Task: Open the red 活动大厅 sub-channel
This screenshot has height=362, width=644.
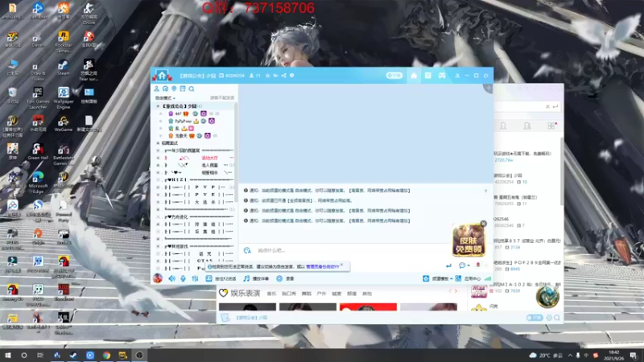Action: pyautogui.click(x=210, y=158)
